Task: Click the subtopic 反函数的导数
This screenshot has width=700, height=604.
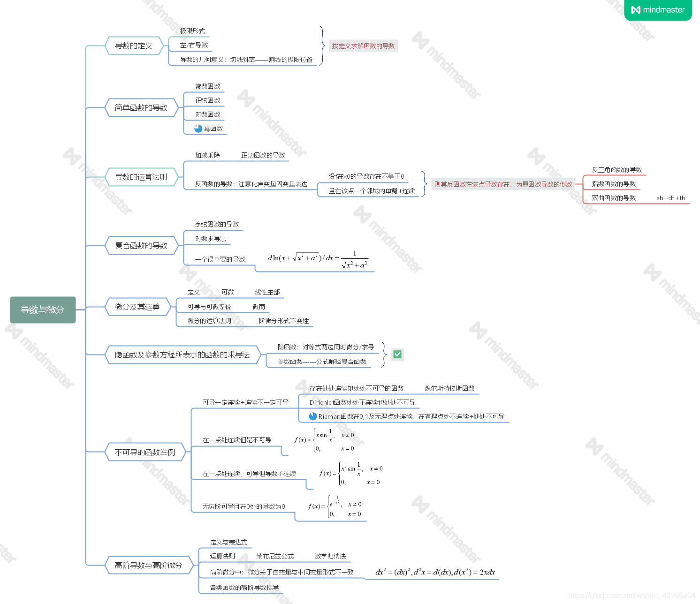Action: (251, 184)
